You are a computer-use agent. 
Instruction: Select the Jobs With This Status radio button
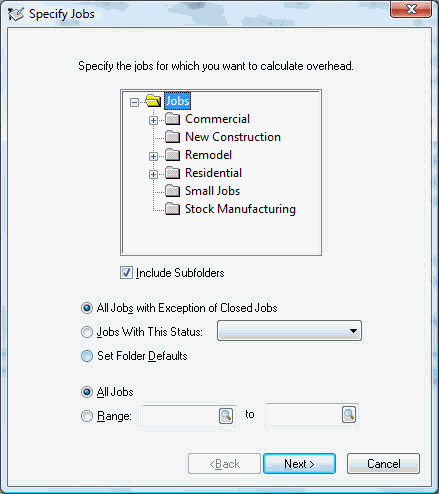[x=87, y=332]
